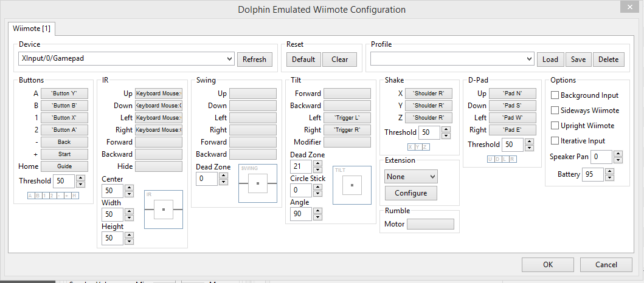Increase the Speaker Pan value
This screenshot has height=283, width=644.
point(618,154)
